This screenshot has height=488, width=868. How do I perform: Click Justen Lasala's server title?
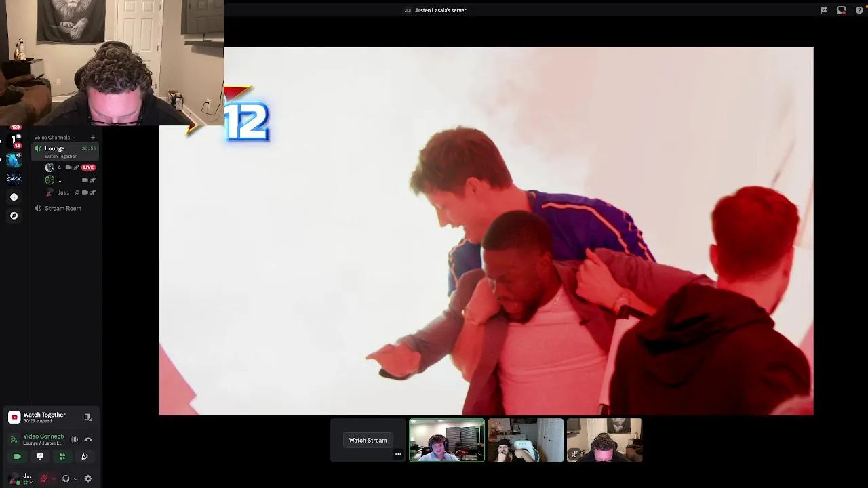(440, 10)
